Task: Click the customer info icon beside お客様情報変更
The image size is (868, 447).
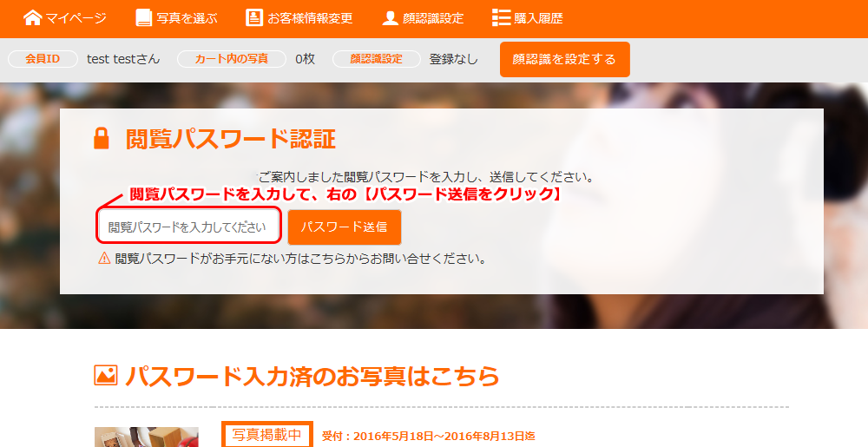Action: tap(253, 17)
